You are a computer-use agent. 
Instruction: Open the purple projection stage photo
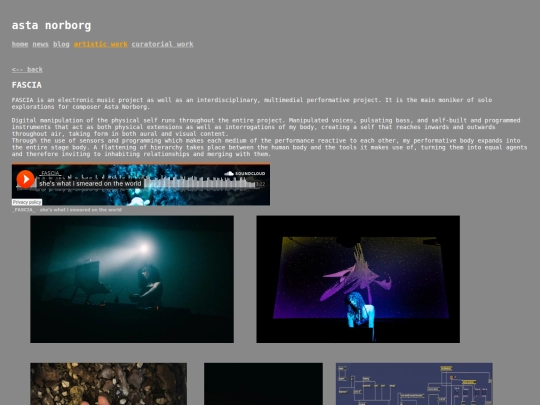[x=358, y=279]
